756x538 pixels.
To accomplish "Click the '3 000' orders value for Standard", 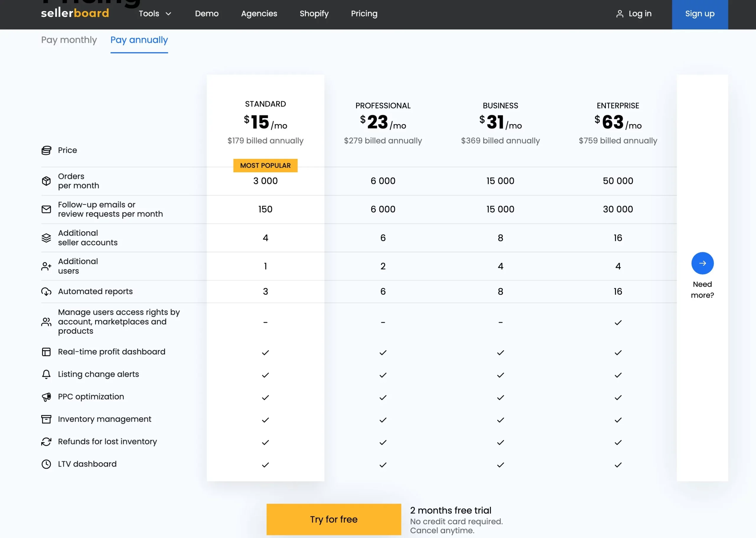I will pos(265,181).
